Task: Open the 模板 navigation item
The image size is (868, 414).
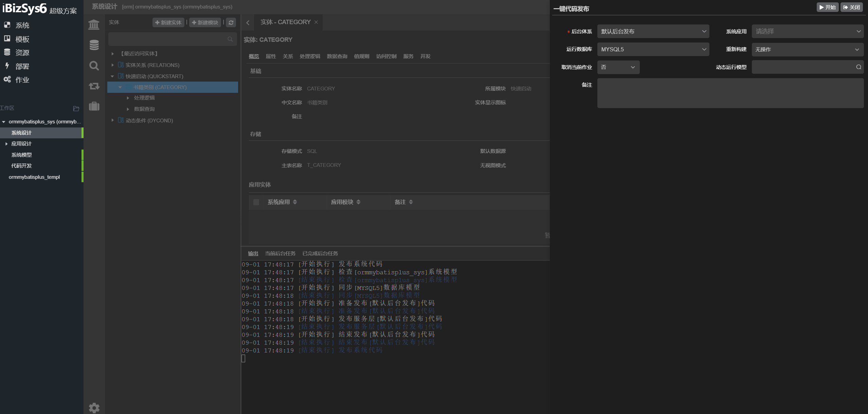Action: [16, 39]
